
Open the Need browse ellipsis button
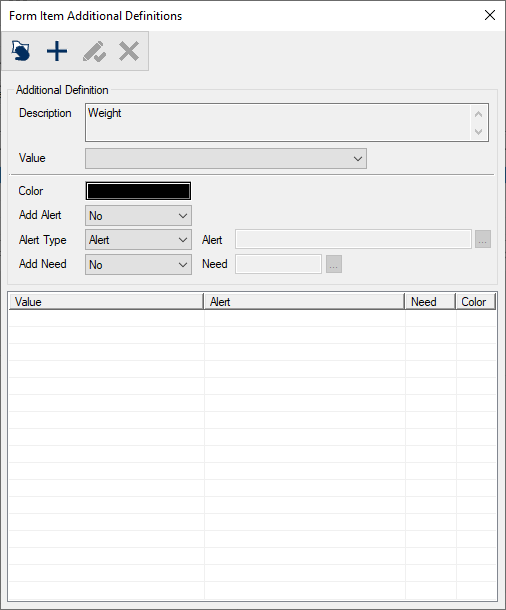click(334, 264)
